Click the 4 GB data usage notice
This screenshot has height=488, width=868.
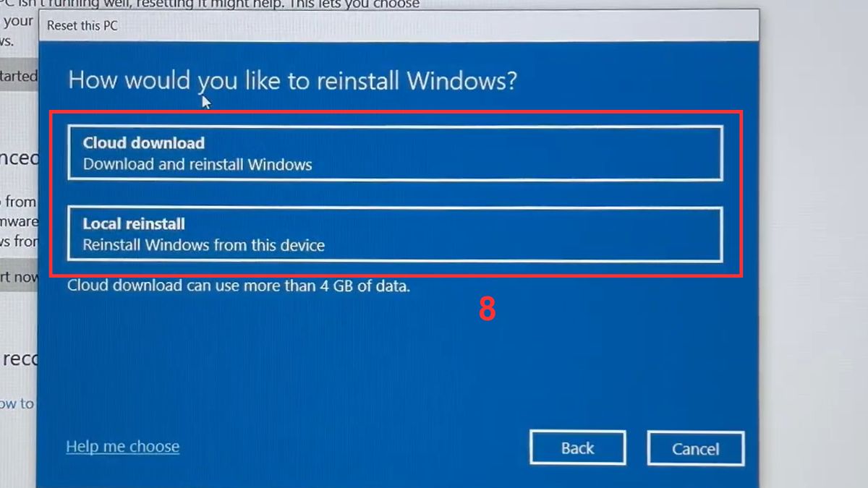tap(237, 286)
